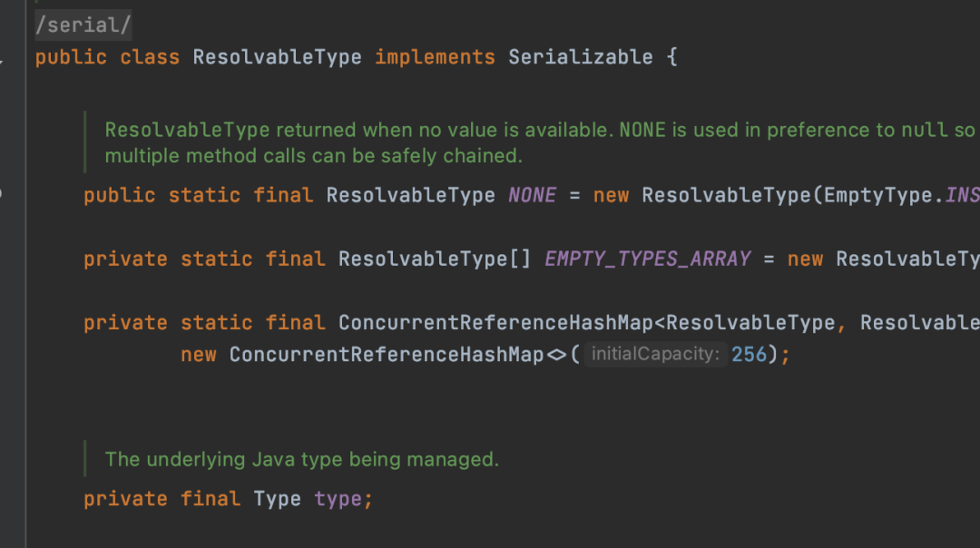Screen dimensions: 980x548
Task: Open the Type class reference in field declaration
Action: pyautogui.click(x=277, y=499)
